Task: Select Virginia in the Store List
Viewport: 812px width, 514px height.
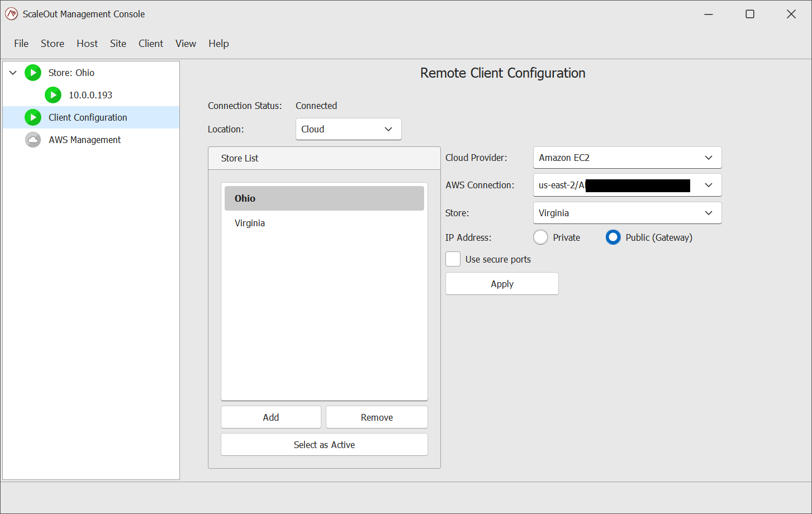Action: [324, 223]
